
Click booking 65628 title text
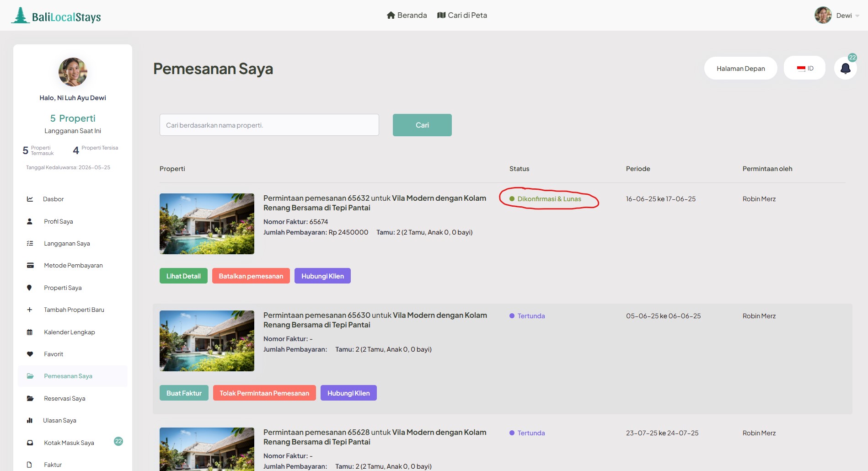tap(375, 437)
